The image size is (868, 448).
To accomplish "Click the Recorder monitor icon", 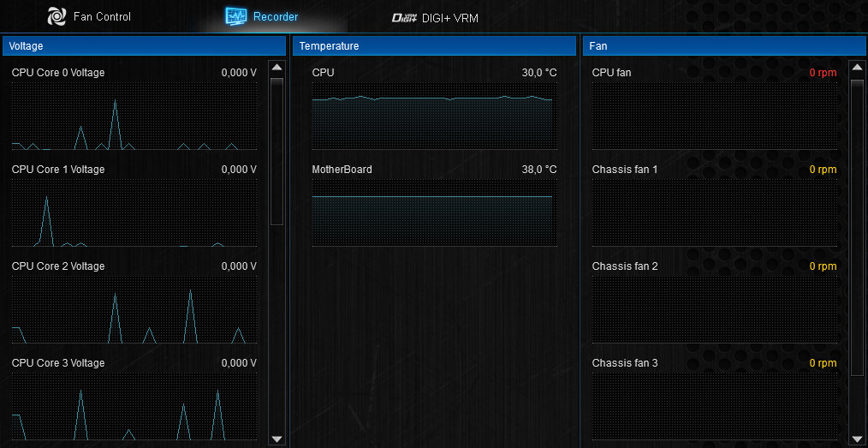I will pyautogui.click(x=235, y=16).
